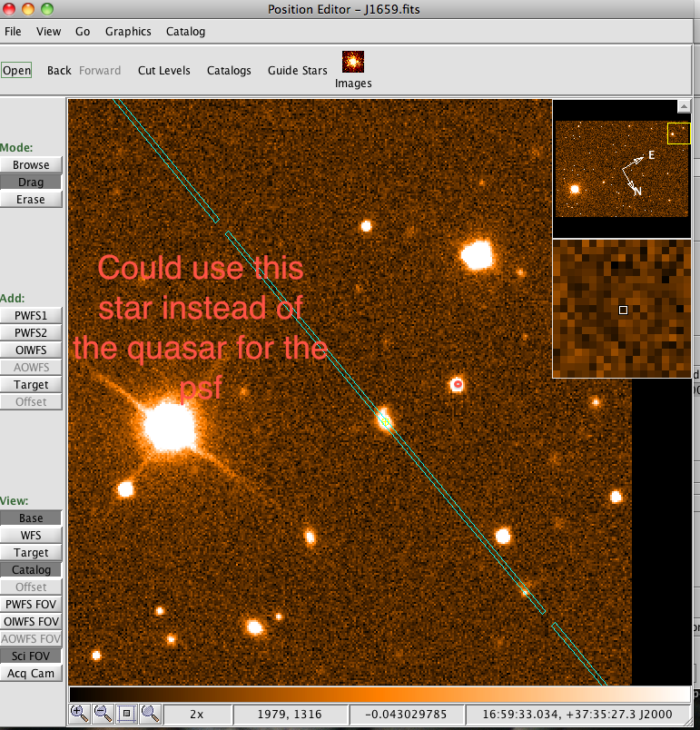Viewport: 700px width, 730px height.
Task: Click the zoom in magnifier icon
Action: (x=80, y=714)
